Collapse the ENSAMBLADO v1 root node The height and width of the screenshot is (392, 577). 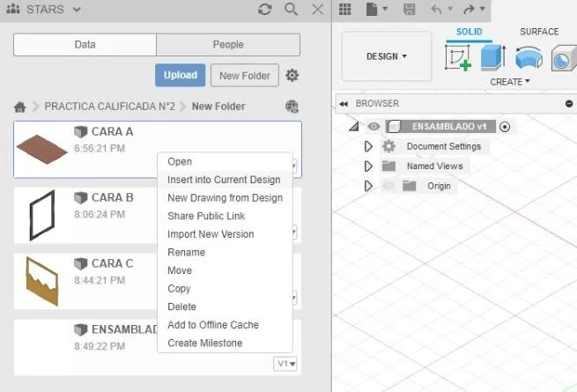click(x=354, y=127)
